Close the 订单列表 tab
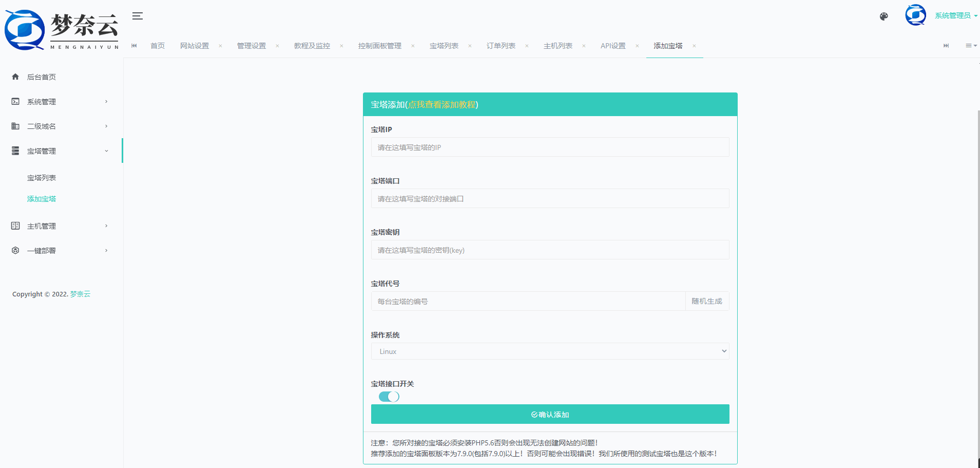980x468 pixels. 527,46
